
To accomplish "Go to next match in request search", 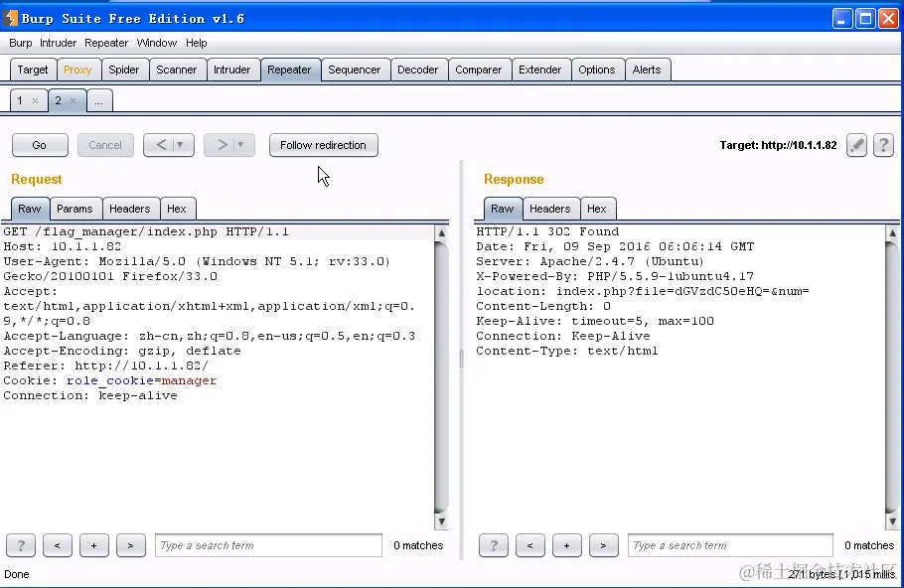I will click(x=130, y=545).
